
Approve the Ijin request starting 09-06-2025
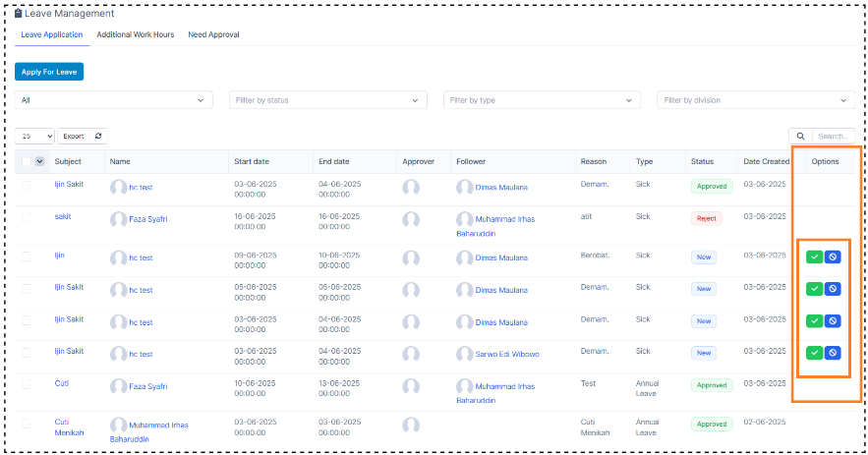(814, 257)
